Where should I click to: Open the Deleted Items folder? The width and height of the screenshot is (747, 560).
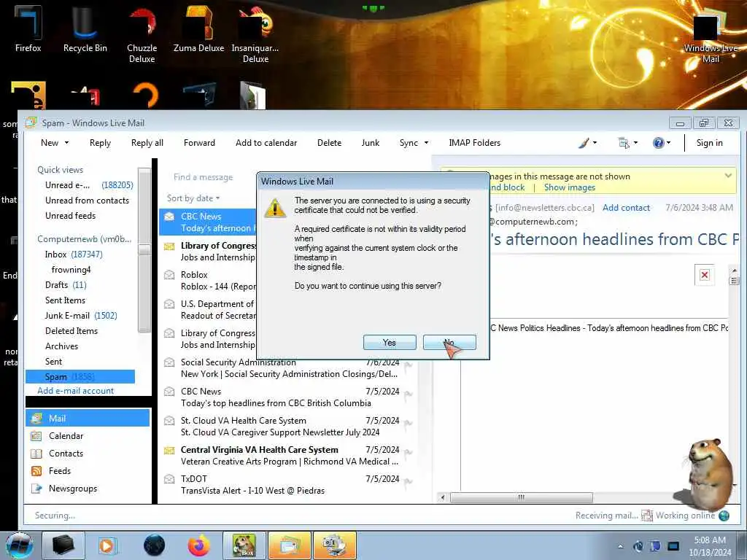(x=71, y=330)
